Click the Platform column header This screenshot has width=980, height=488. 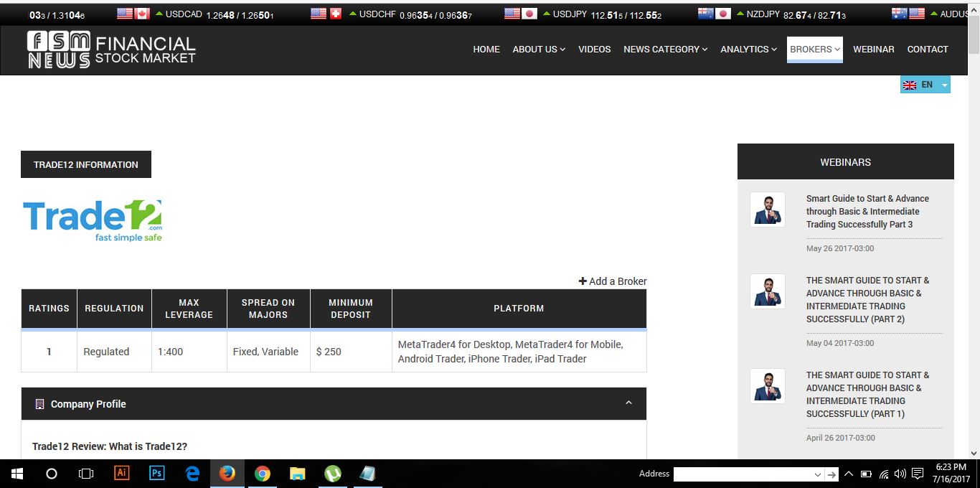[x=519, y=309]
